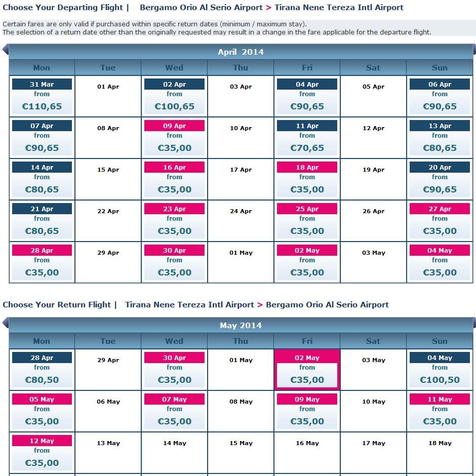The width and height of the screenshot is (476, 476).
Task: Select 11 May return fare €35,00
Action: tap(440, 411)
